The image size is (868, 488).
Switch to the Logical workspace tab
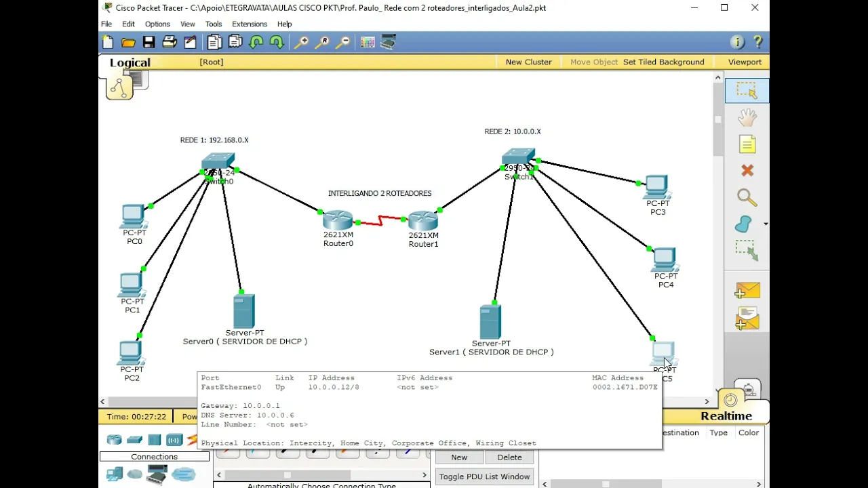130,63
